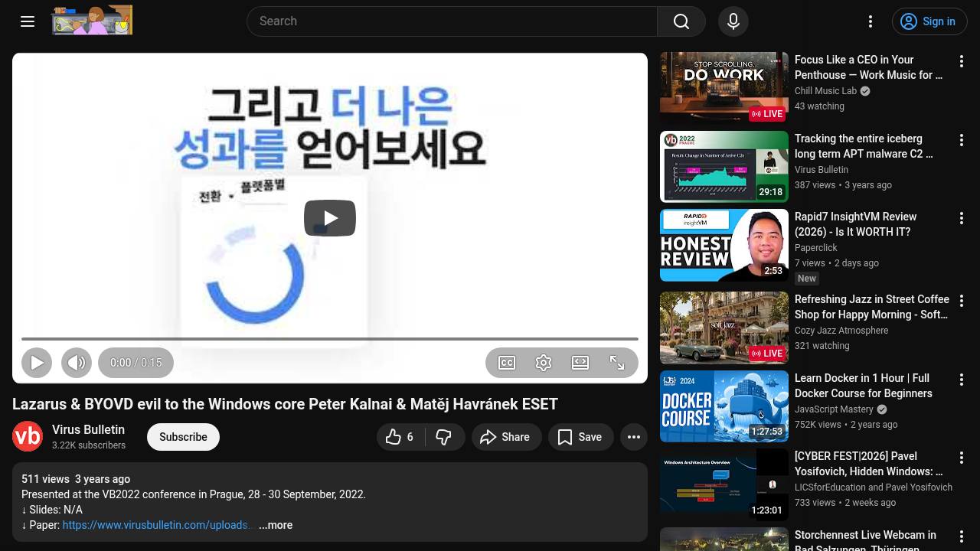Click the Lazarus & BYOVD video title

pos(285,404)
